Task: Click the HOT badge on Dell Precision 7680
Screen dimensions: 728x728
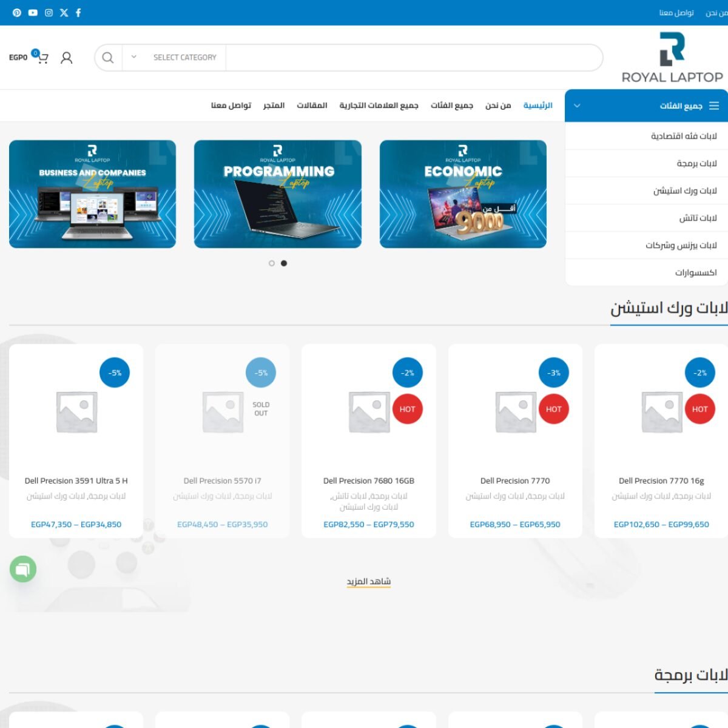Action: pyautogui.click(x=408, y=409)
